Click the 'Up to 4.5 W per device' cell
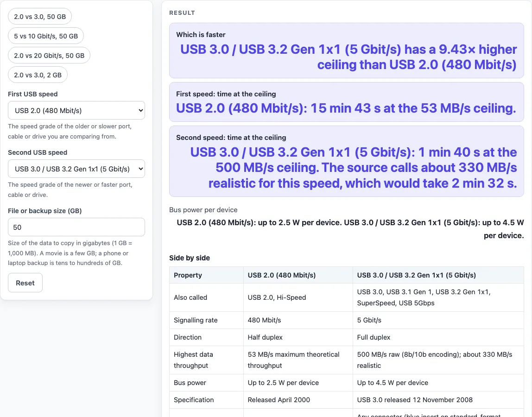The width and height of the screenshot is (532, 417). pos(438,383)
